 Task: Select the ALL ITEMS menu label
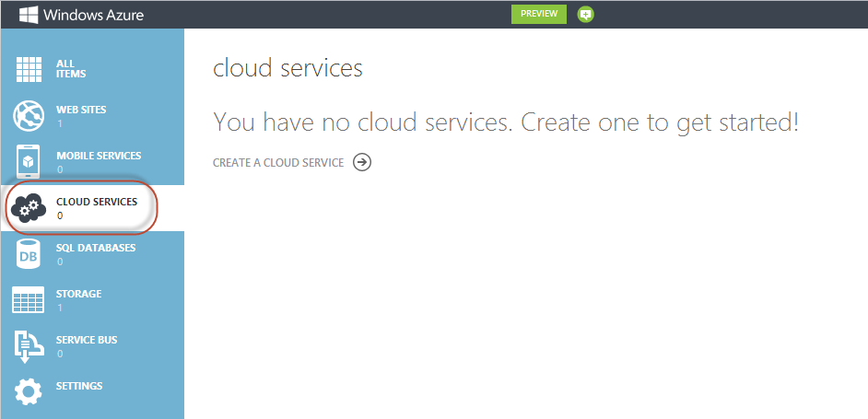pos(71,69)
